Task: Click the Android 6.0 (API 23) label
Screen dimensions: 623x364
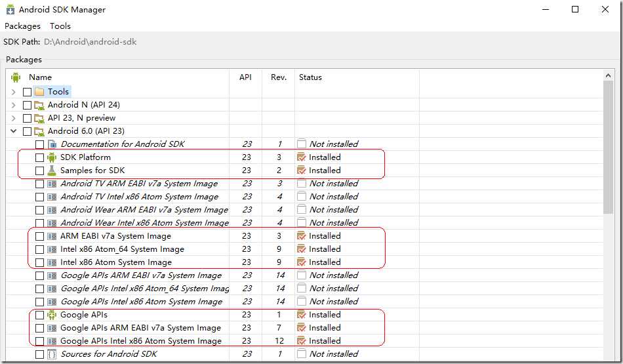Action: coord(86,131)
